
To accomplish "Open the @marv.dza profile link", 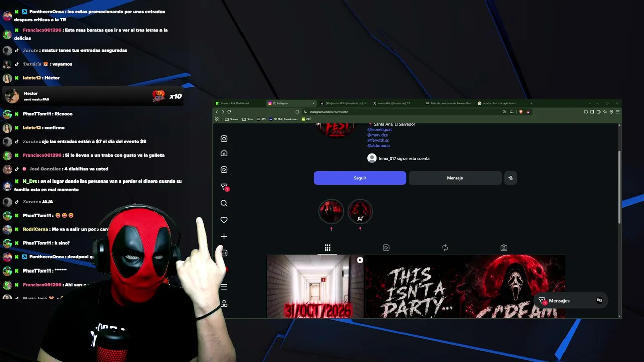I will click(x=377, y=135).
